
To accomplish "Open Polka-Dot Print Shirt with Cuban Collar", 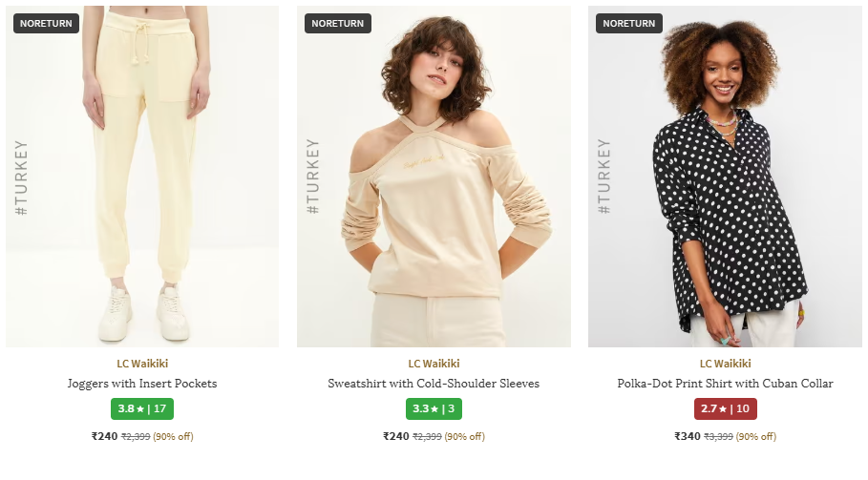I will pos(725,384).
